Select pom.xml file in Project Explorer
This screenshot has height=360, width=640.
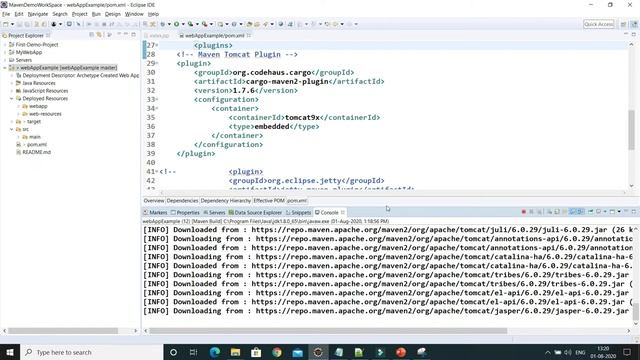click(x=37, y=144)
